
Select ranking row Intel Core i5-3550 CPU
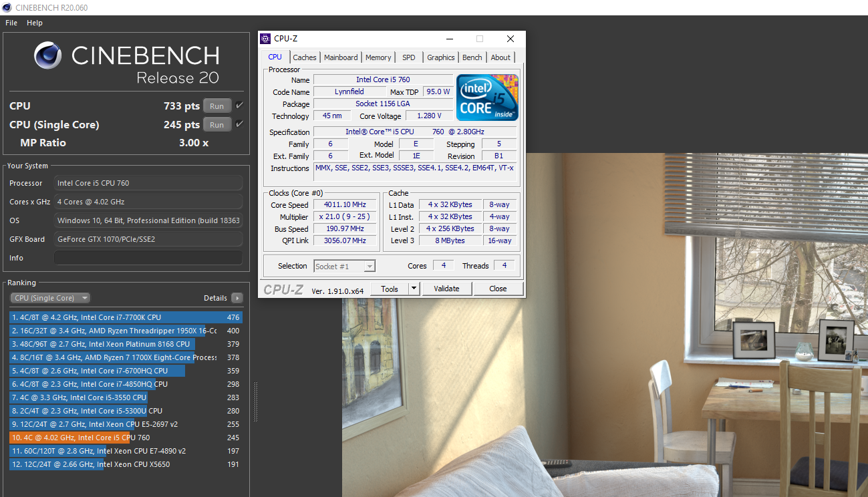coord(126,397)
